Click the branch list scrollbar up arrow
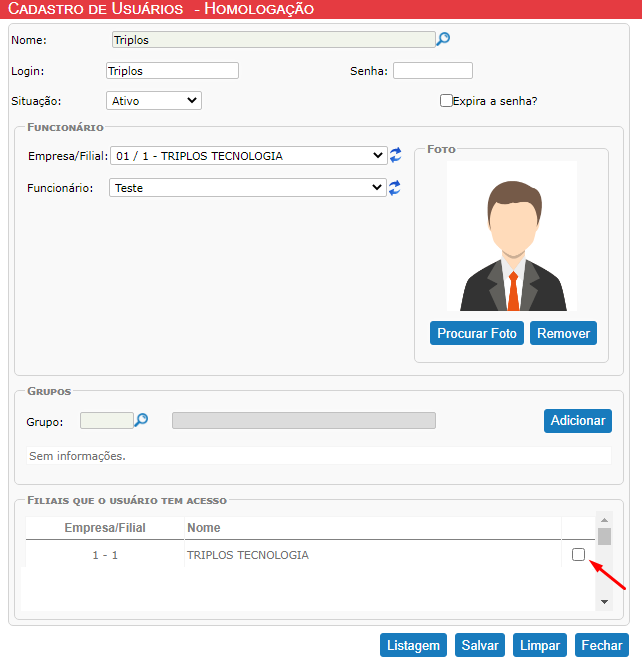642x670 pixels. (x=604, y=520)
